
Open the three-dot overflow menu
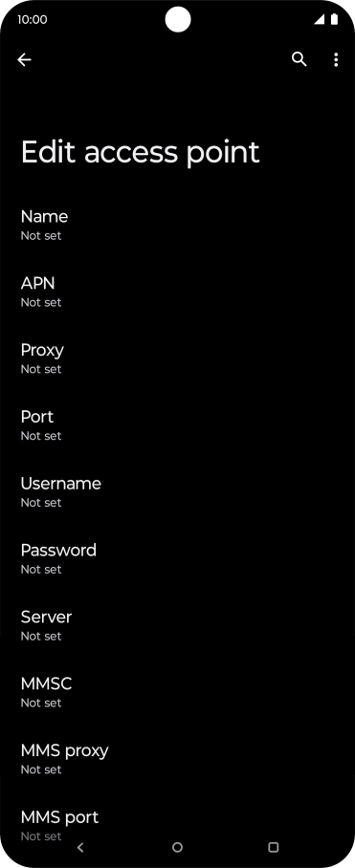pos(336,60)
